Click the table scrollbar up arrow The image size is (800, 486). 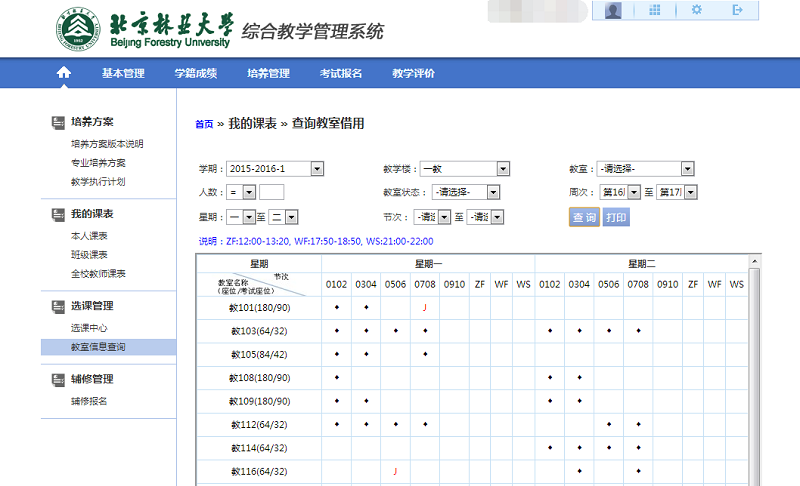pyautogui.click(x=754, y=262)
